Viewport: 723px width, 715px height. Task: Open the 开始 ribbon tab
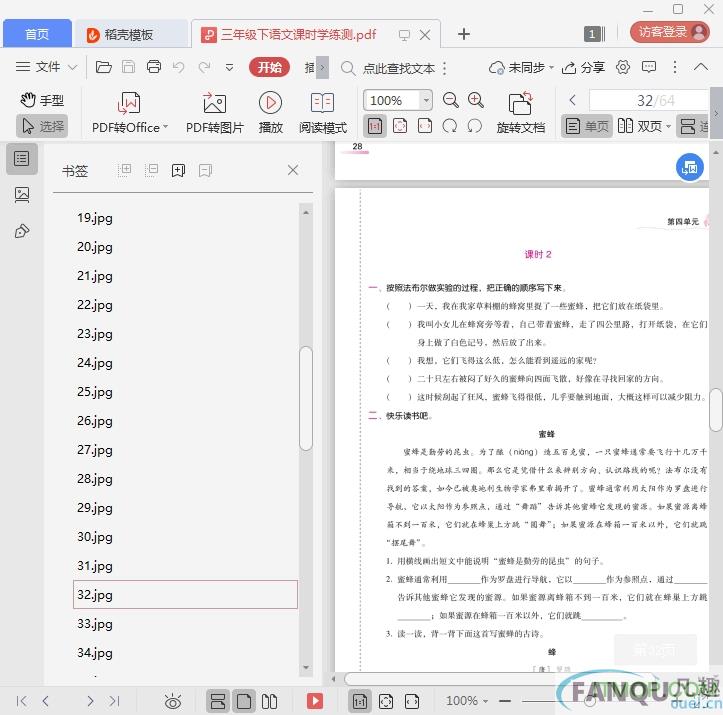tap(269, 67)
